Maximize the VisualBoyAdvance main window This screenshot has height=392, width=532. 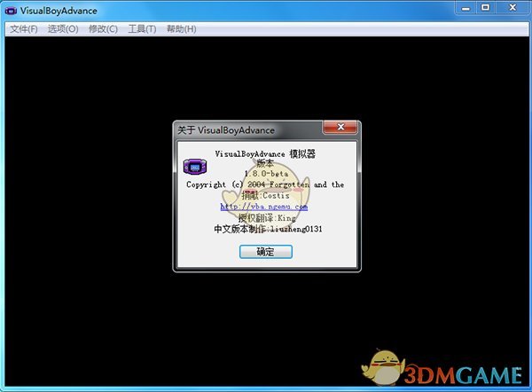[x=485, y=7]
